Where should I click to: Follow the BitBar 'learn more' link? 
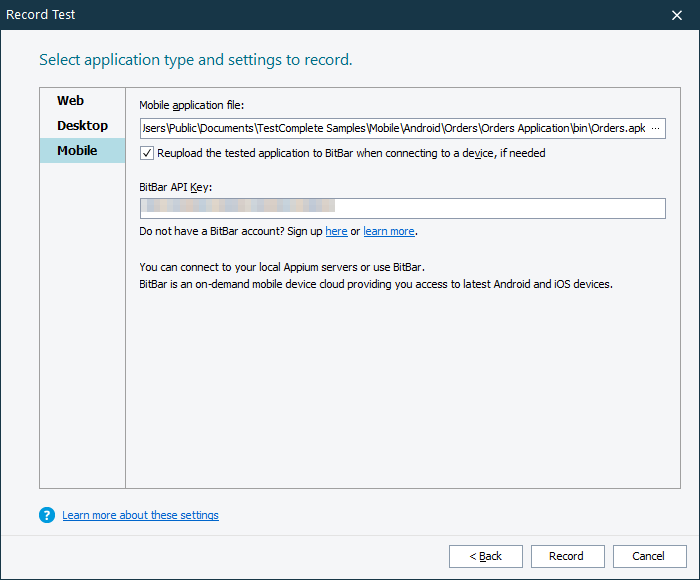pos(388,232)
